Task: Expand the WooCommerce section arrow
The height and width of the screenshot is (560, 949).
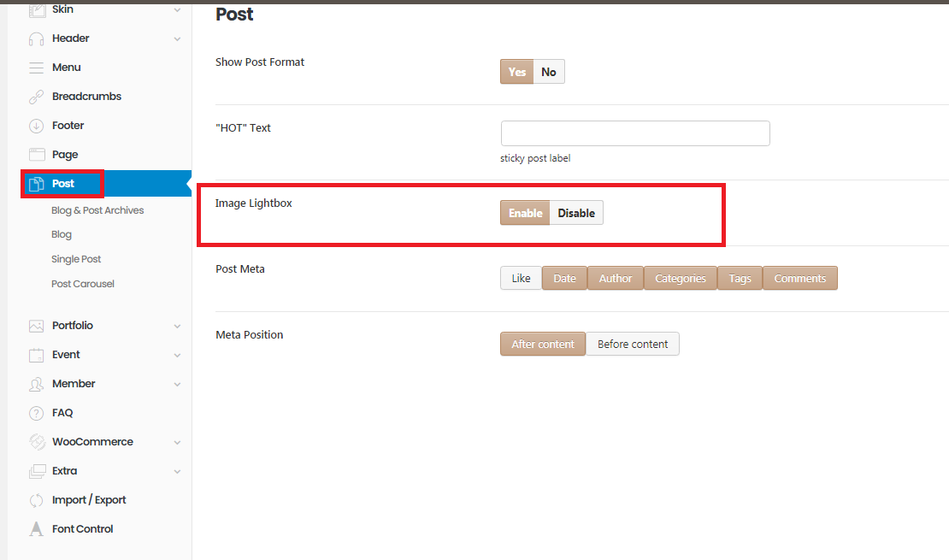Action: [177, 442]
